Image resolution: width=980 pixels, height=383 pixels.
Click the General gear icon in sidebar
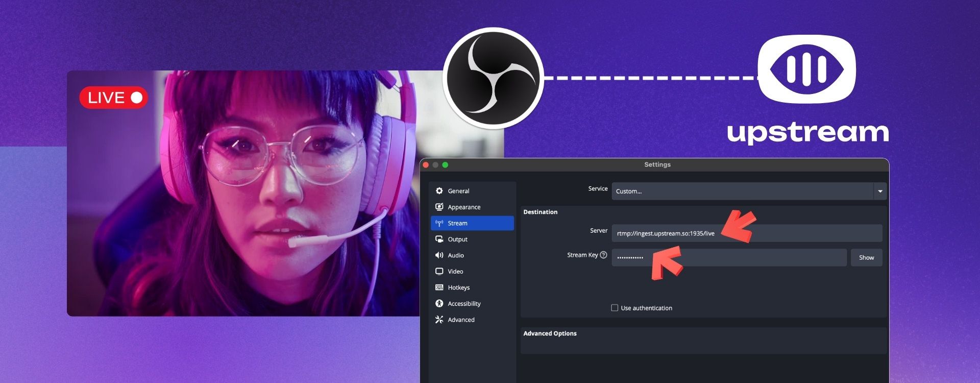[439, 190]
